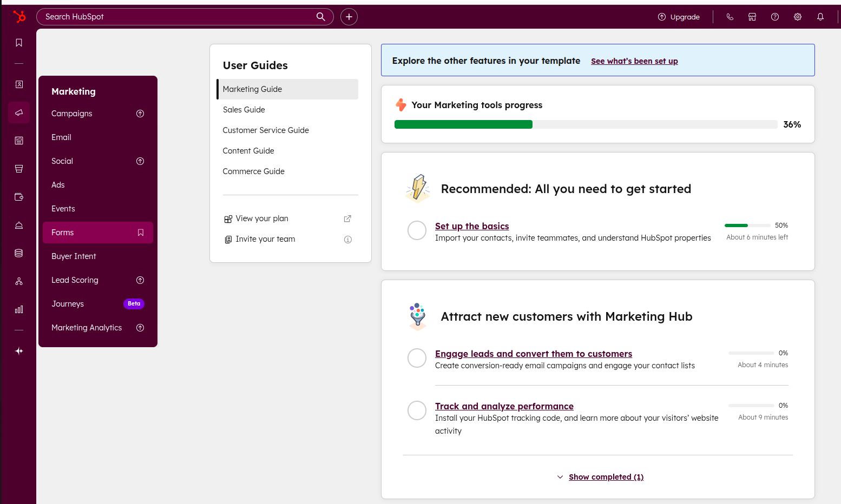Click Show completed (1) link

coord(606,477)
